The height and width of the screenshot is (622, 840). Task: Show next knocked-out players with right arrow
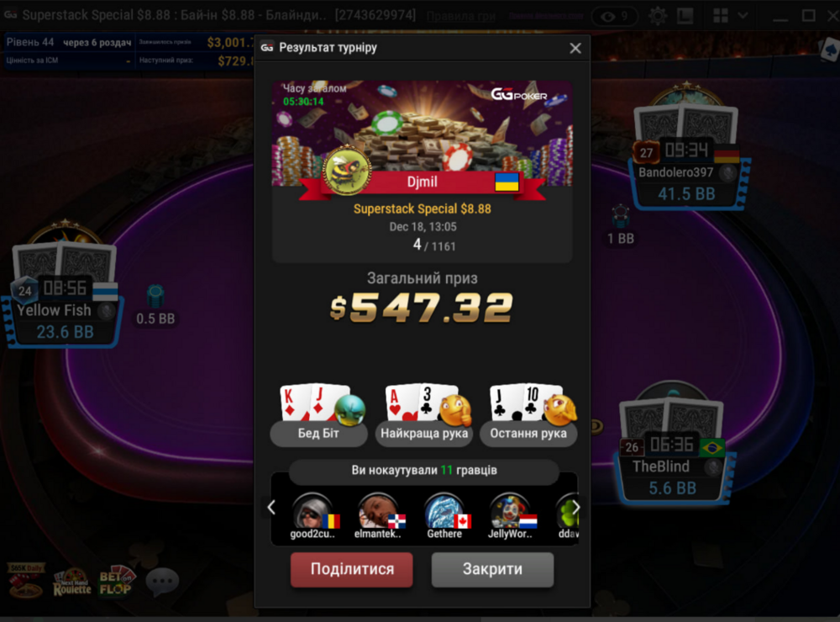575,507
